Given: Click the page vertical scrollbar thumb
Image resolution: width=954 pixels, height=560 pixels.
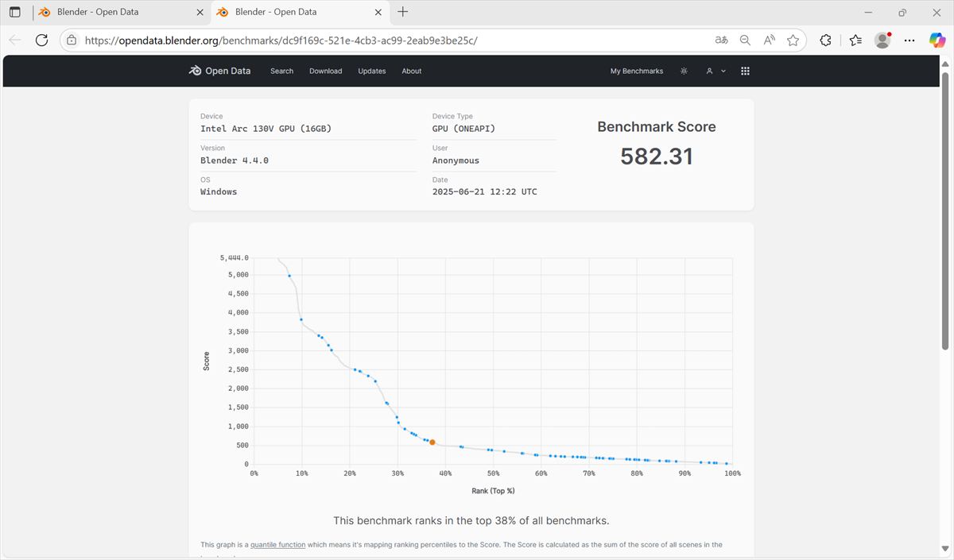Looking at the screenshot, I should (x=945, y=210).
